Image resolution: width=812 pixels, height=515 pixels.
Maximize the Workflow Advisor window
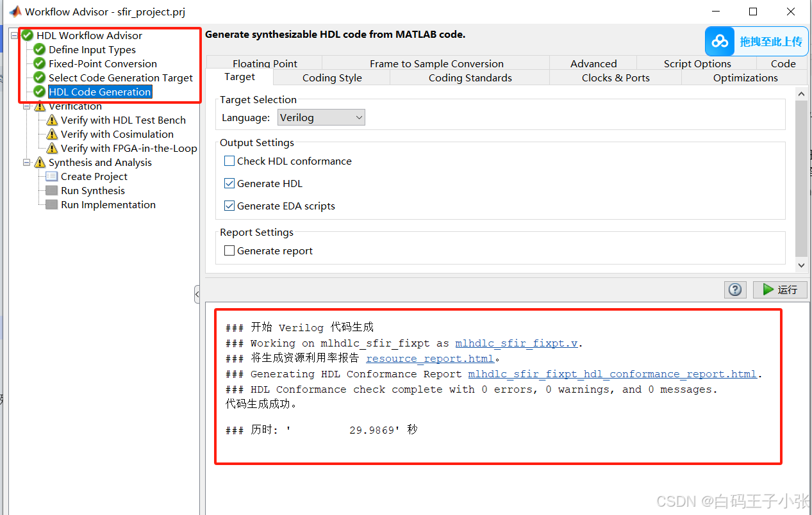coord(753,12)
